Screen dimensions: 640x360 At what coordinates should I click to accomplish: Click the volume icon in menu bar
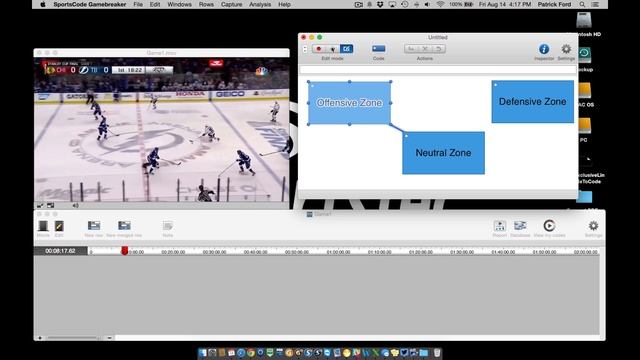pyautogui.click(x=427, y=4)
